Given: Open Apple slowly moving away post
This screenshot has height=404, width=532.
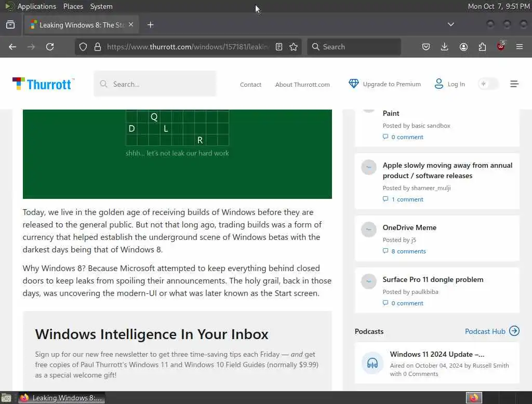Looking at the screenshot, I should click(447, 170).
